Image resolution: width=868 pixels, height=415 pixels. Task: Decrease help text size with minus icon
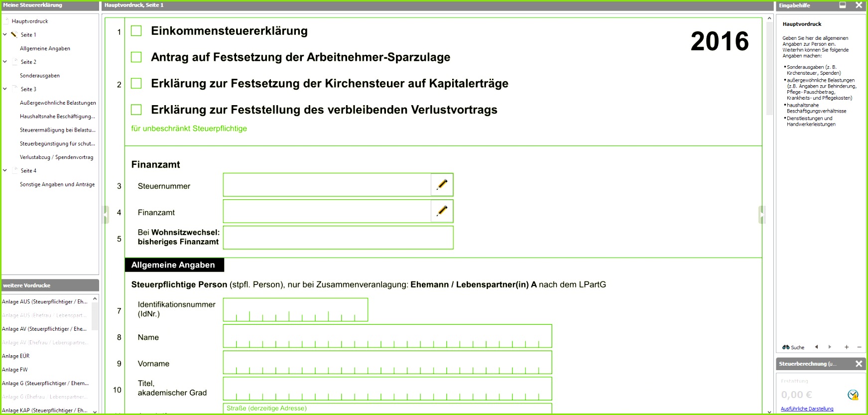[859, 347]
